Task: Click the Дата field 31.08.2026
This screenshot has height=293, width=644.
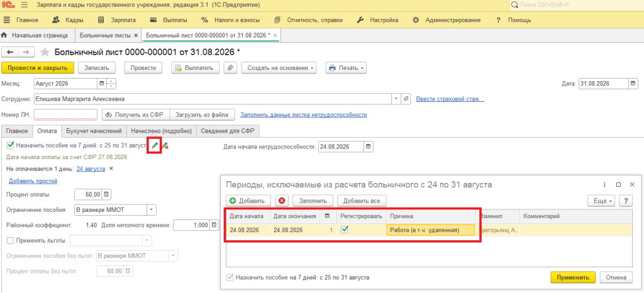Action: click(x=603, y=83)
